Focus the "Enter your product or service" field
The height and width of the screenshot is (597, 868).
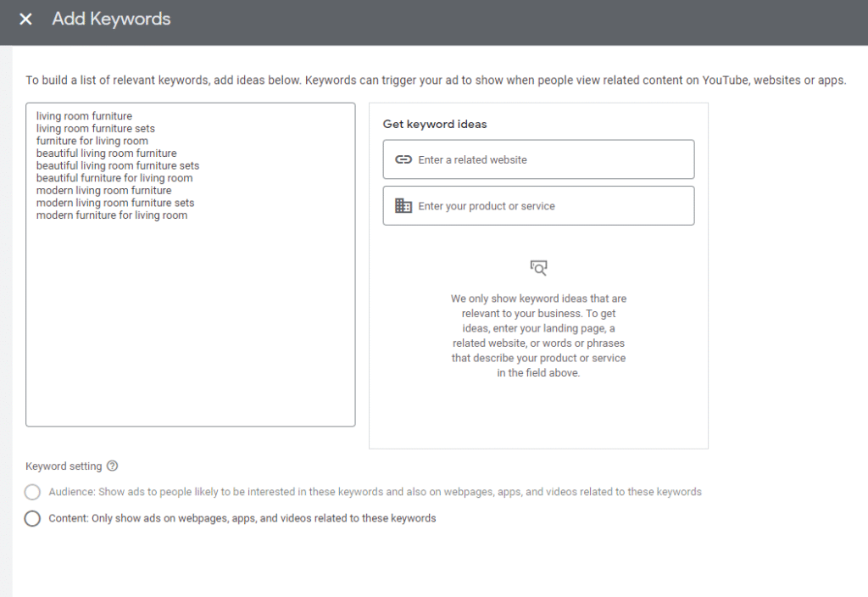(551, 206)
